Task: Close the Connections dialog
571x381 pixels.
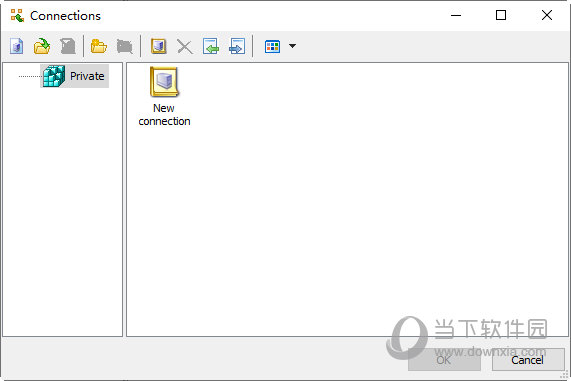Action: (547, 15)
